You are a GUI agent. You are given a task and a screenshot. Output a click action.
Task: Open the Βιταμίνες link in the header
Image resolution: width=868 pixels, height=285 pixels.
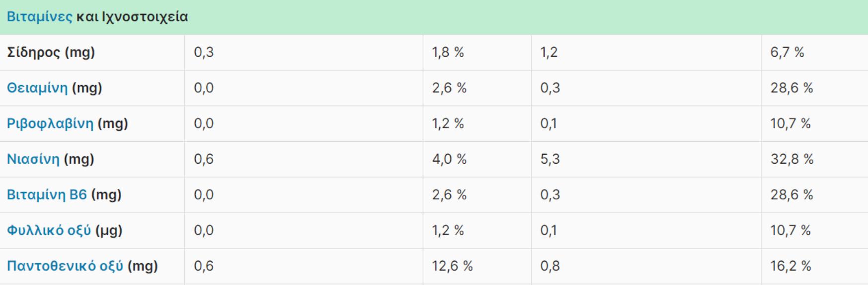[39, 17]
